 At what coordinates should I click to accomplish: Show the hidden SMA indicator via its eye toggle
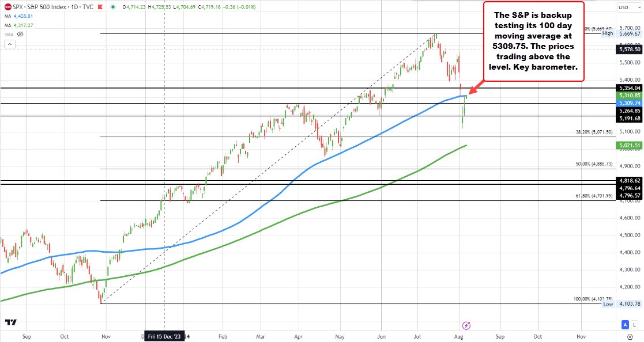click(x=21, y=34)
